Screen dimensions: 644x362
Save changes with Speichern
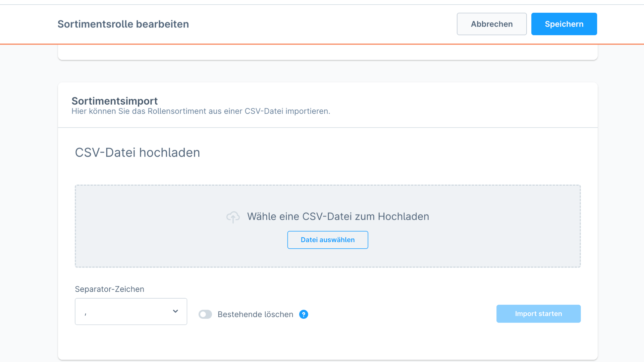(x=564, y=24)
